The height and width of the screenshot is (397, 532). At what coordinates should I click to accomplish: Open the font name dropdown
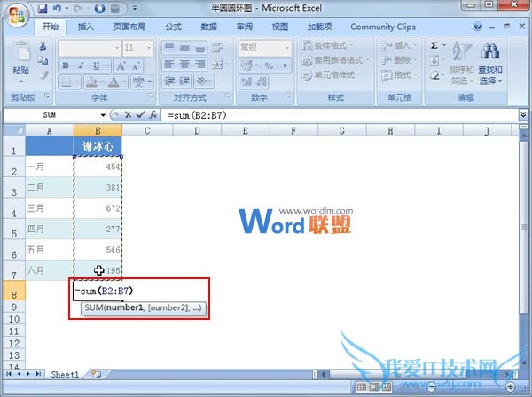tap(117, 48)
